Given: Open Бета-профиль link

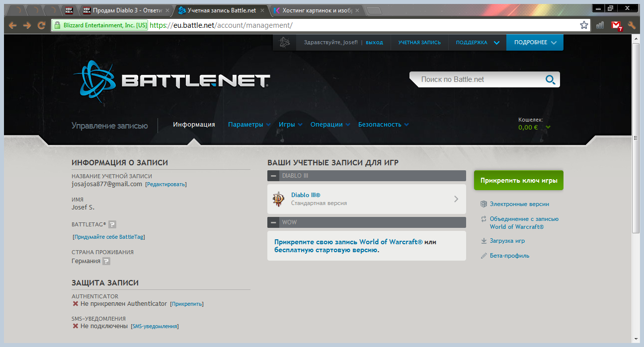Looking at the screenshot, I should (509, 256).
